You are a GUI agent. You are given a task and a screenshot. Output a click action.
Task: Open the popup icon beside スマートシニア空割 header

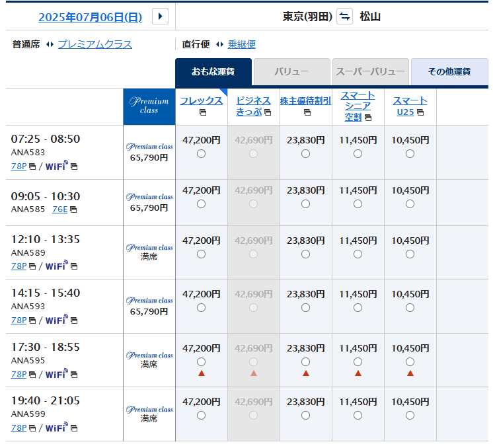pos(368,118)
